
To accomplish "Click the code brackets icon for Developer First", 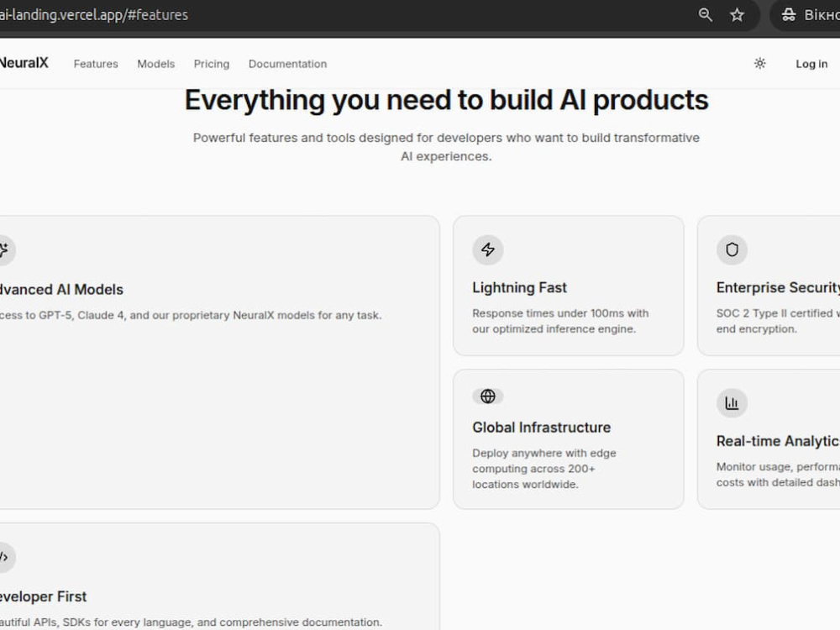I will (3, 557).
